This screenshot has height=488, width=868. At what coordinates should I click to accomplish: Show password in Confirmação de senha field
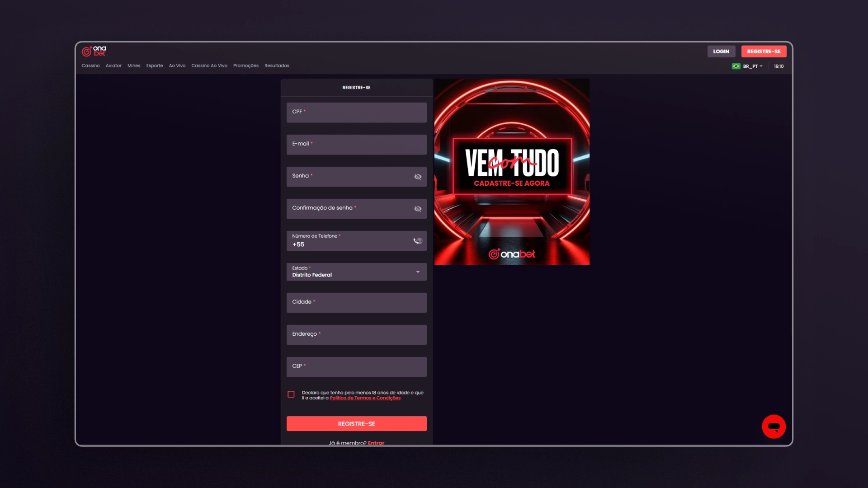coord(418,209)
